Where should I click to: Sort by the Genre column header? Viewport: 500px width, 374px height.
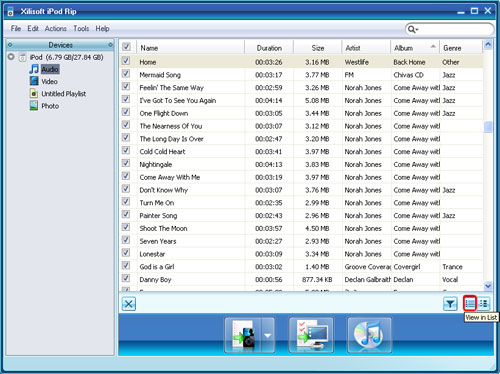tap(461, 48)
